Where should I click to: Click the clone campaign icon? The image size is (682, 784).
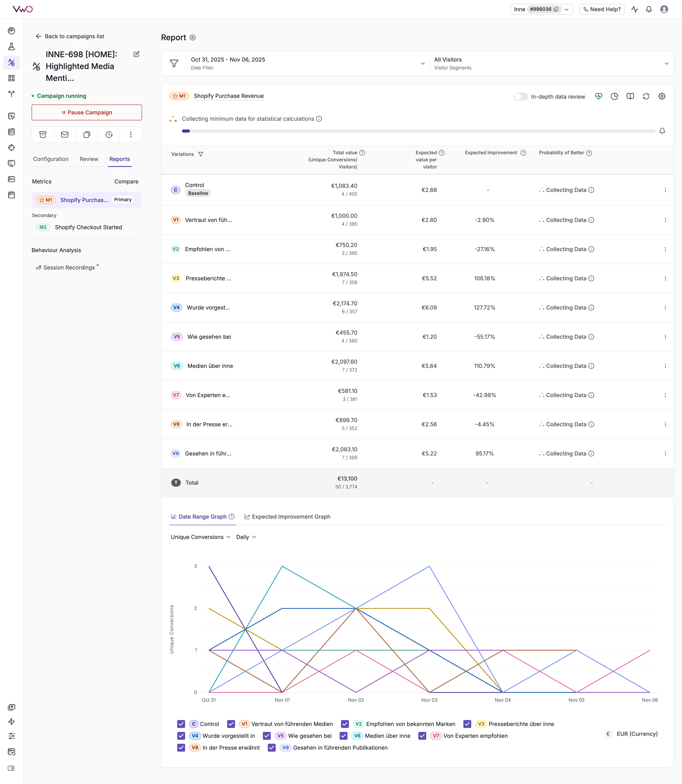click(x=87, y=135)
